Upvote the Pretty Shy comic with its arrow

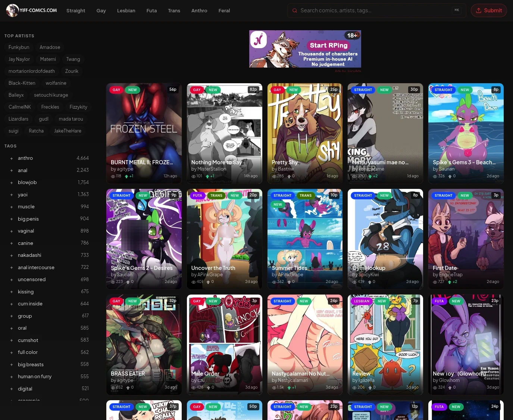coord(289,176)
